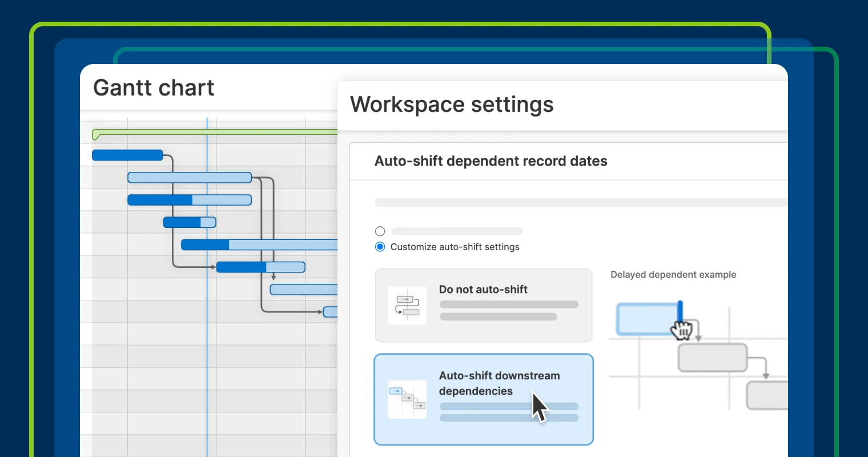Choose the Do not auto-shift option card
The height and width of the screenshot is (457, 868).
click(x=484, y=306)
